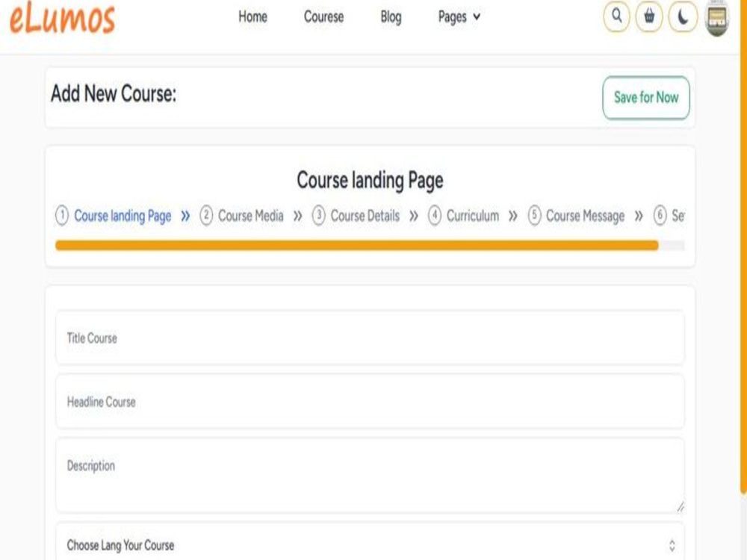
Task: Focus the Description text area
Action: tap(371, 475)
